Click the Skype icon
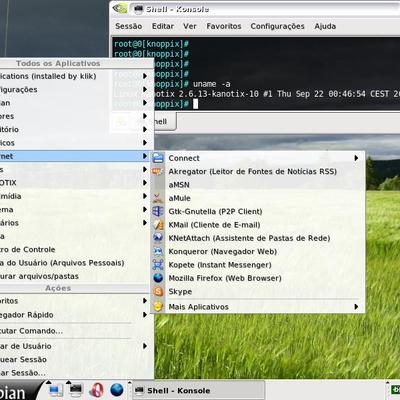 click(x=158, y=291)
